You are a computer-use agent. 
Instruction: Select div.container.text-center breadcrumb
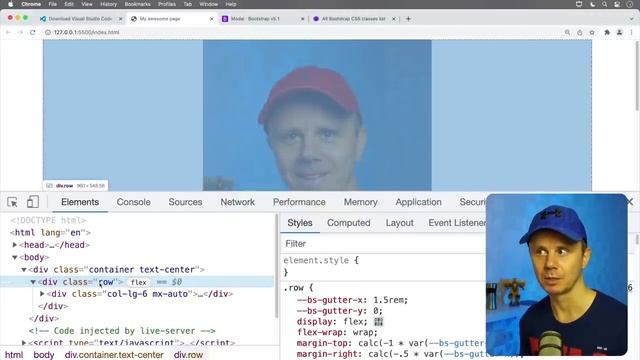[114, 355]
